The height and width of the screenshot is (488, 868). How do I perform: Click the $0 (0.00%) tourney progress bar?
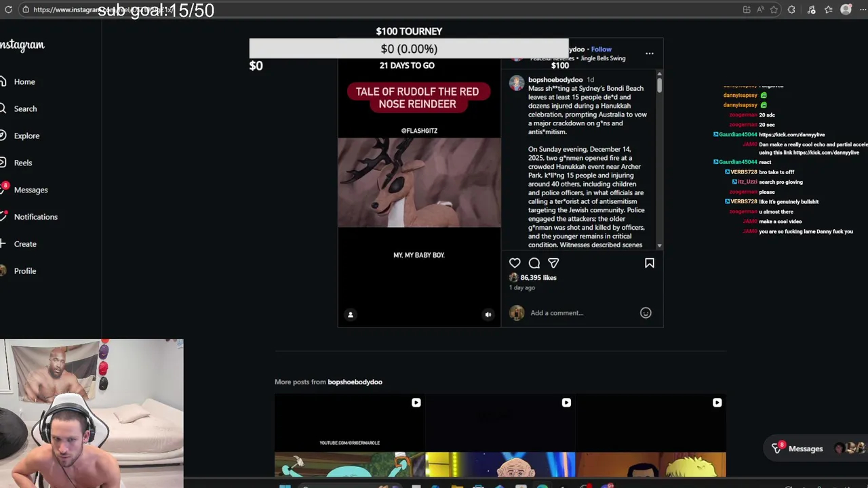click(409, 49)
